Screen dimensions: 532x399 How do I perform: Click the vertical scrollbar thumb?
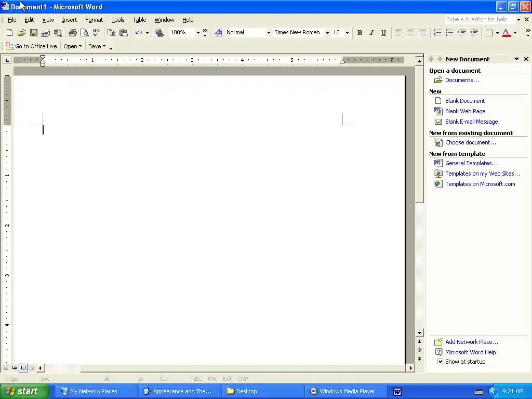419,135
